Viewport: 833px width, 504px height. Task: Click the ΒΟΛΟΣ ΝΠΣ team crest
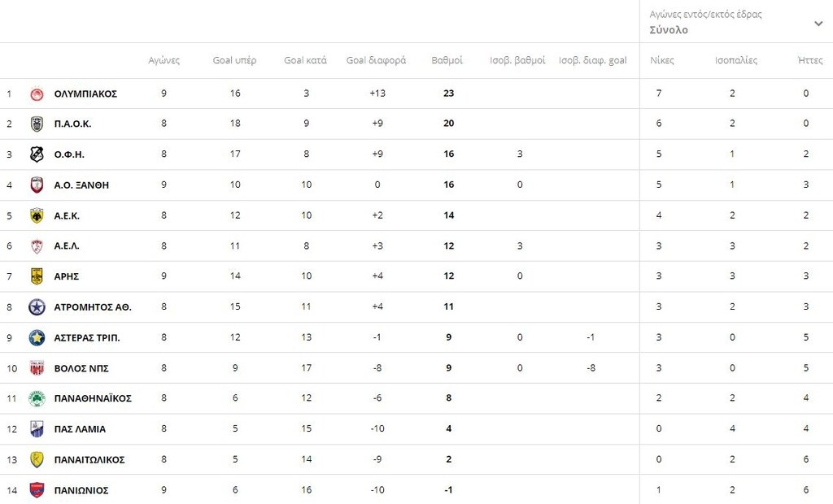[x=37, y=368]
